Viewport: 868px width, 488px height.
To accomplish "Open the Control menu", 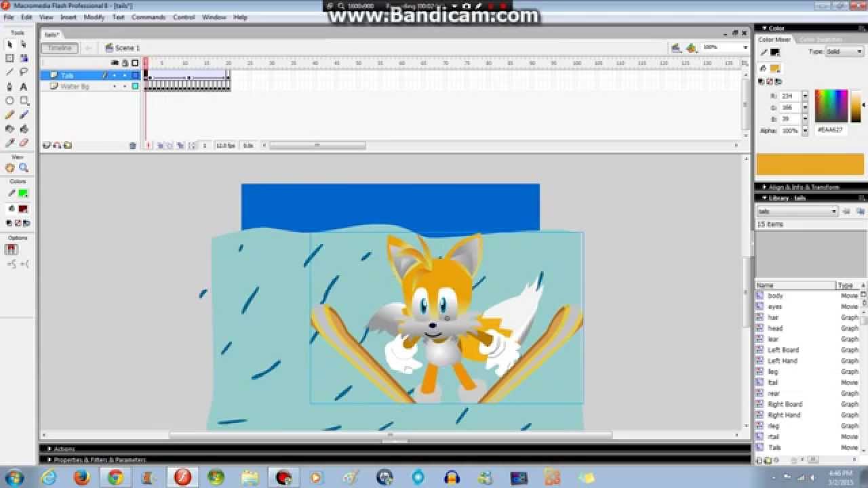I will click(x=184, y=17).
